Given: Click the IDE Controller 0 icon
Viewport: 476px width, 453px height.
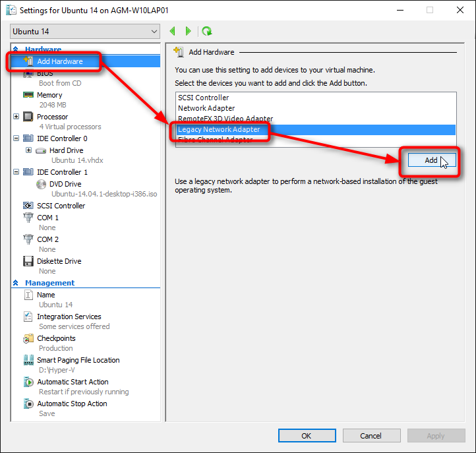Looking at the screenshot, I should click(28, 138).
